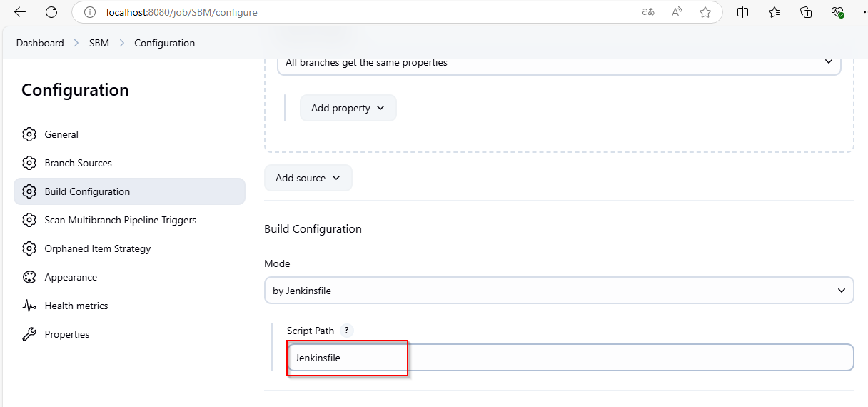Click the Dashboard breadcrumb link
This screenshot has width=868, height=407.
(x=40, y=43)
